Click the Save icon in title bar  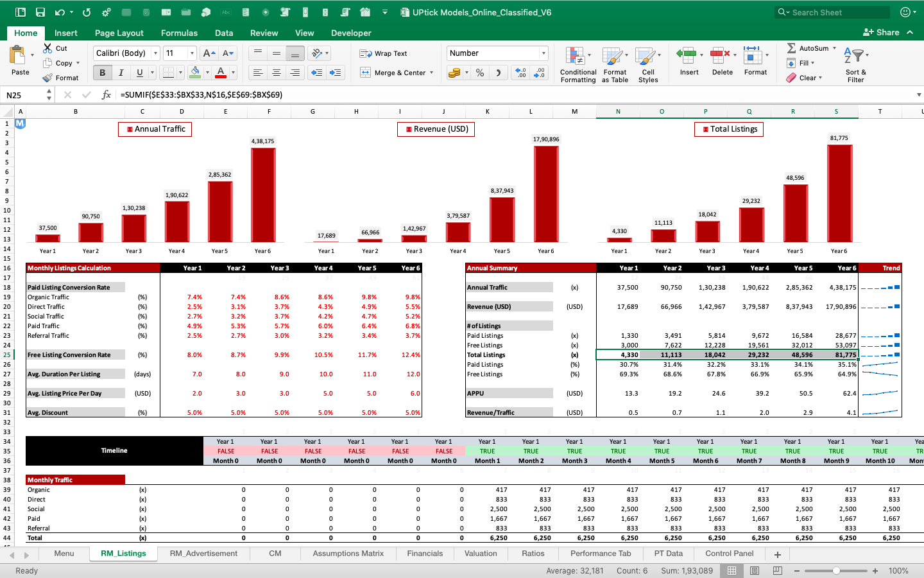(x=40, y=12)
